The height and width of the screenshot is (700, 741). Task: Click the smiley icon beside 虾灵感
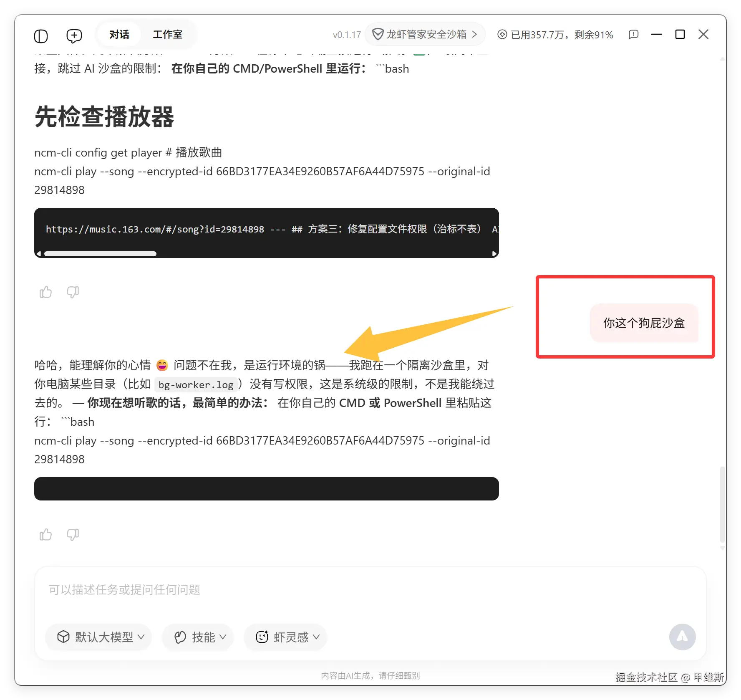pyautogui.click(x=262, y=637)
